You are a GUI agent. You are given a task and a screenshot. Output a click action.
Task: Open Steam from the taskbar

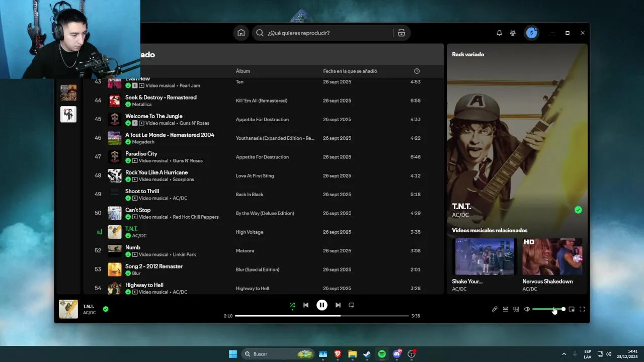367,354
